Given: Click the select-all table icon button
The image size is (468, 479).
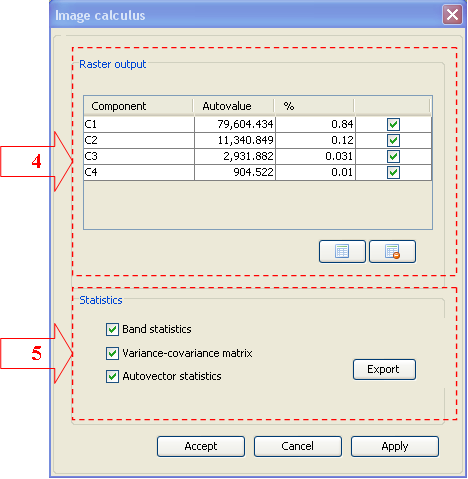Looking at the screenshot, I should coord(342,251).
